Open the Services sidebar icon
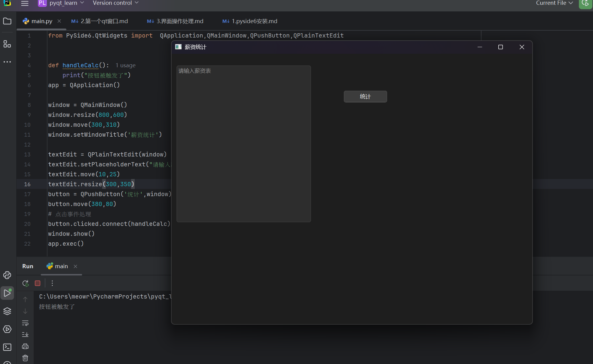The height and width of the screenshot is (364, 593). tap(7, 329)
